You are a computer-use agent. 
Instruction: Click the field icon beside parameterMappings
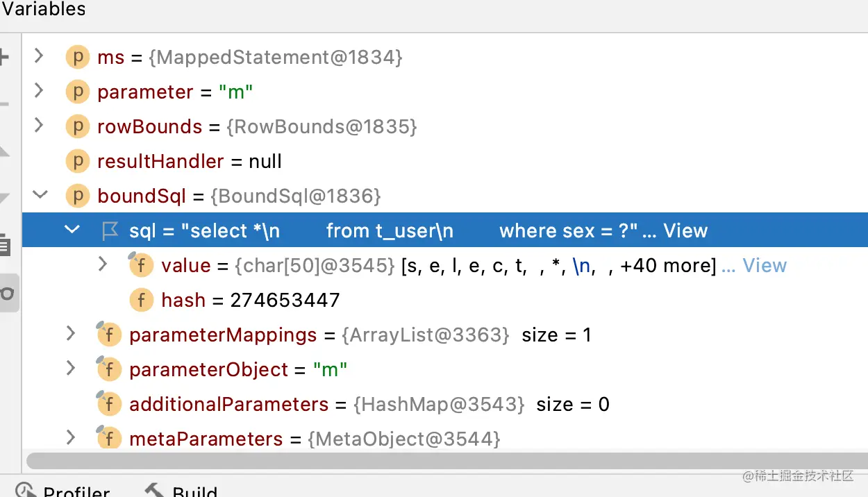click(x=108, y=334)
